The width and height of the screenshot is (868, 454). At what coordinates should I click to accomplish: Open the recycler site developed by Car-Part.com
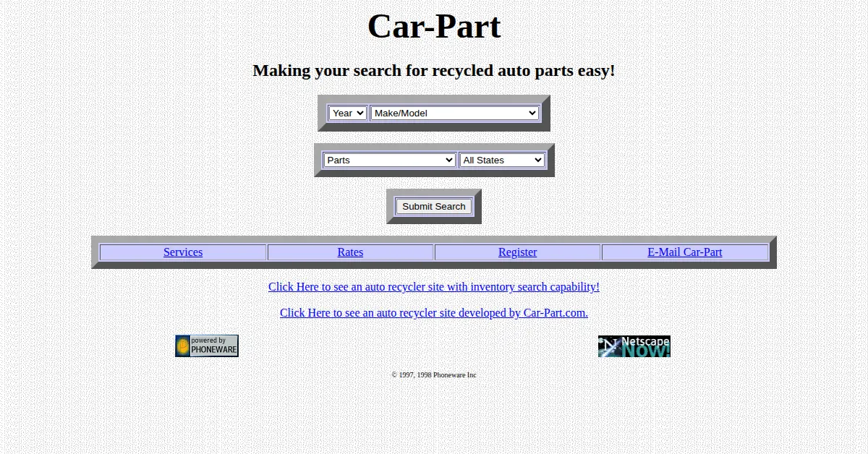[434, 313]
